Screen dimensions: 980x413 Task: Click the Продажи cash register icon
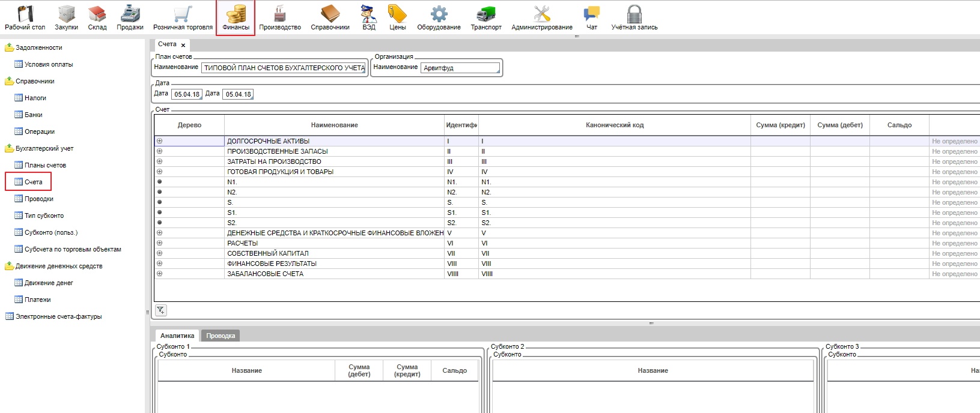point(130,14)
